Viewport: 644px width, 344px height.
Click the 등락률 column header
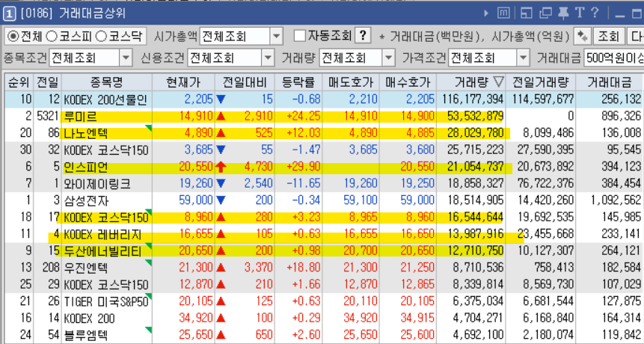298,82
